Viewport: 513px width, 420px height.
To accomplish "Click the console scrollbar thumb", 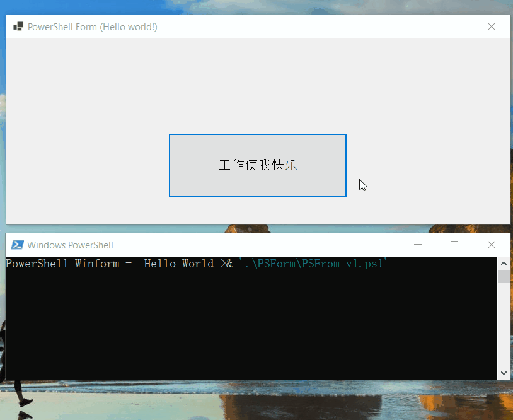I will pyautogui.click(x=504, y=276).
